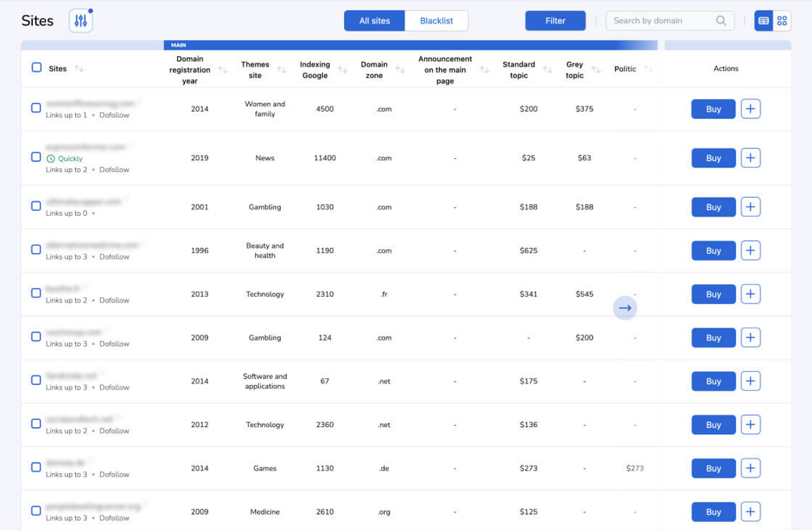Switch to the Blacklist tab
This screenshot has width=812, height=530.
(x=436, y=20)
